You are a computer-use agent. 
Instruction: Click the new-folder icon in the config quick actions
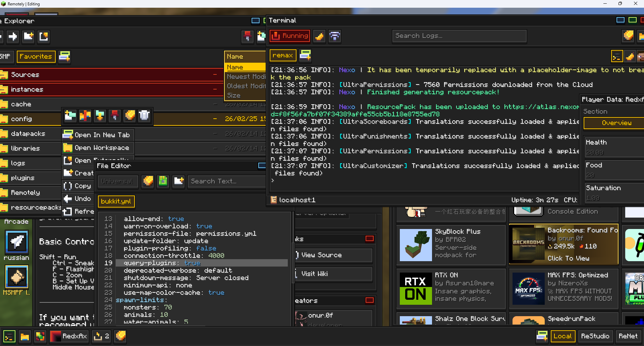[x=70, y=116]
